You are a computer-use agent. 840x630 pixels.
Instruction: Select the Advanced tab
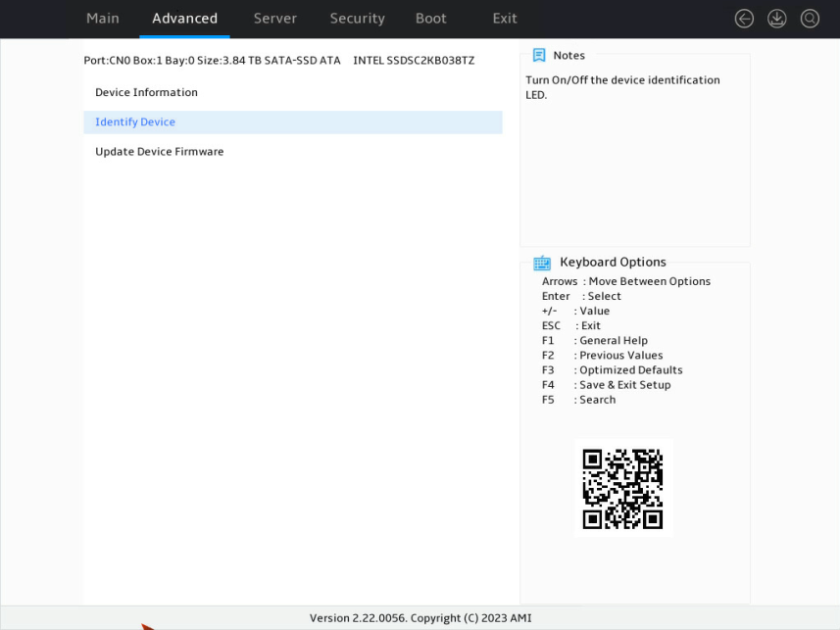click(185, 19)
